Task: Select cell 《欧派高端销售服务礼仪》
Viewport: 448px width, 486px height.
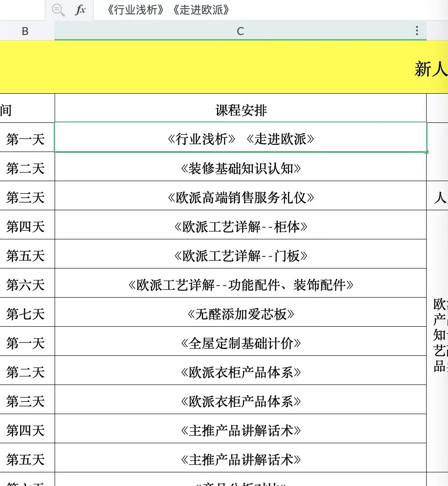Action: coord(240,196)
